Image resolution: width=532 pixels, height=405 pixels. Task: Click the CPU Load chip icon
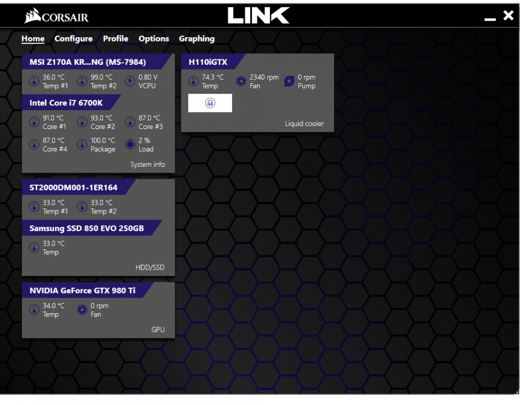coord(130,145)
